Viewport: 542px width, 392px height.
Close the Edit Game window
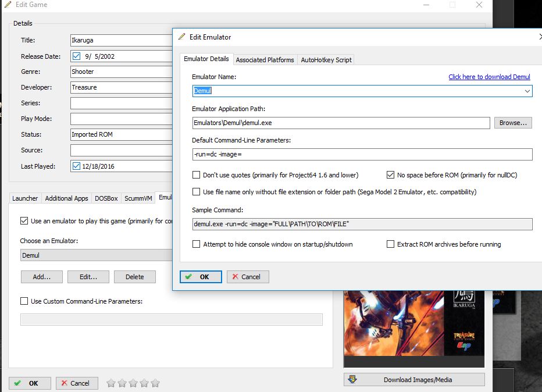(479, 5)
